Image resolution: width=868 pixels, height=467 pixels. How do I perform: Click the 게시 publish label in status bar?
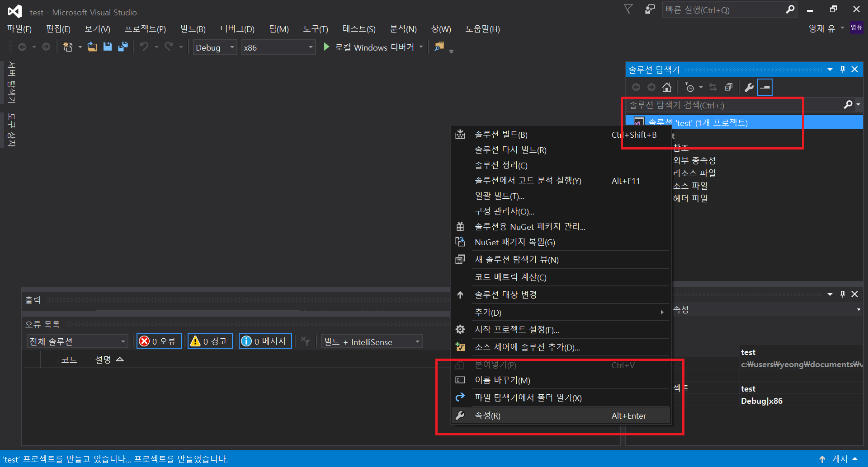[840, 459]
